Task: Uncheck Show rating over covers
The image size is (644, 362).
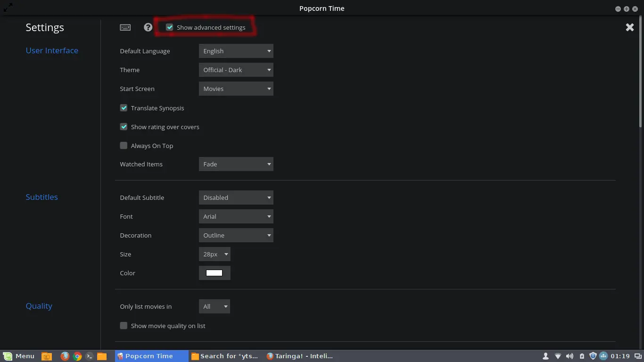Action: pos(124,127)
